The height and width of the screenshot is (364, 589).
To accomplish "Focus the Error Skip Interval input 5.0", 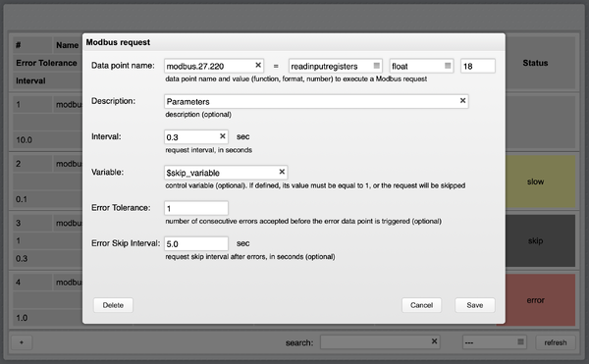I will tap(196, 243).
